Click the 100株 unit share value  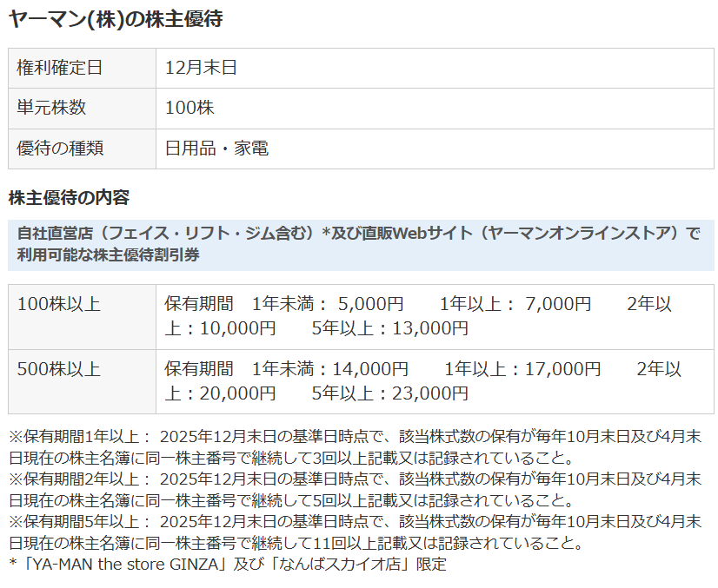pyautogui.click(x=189, y=108)
